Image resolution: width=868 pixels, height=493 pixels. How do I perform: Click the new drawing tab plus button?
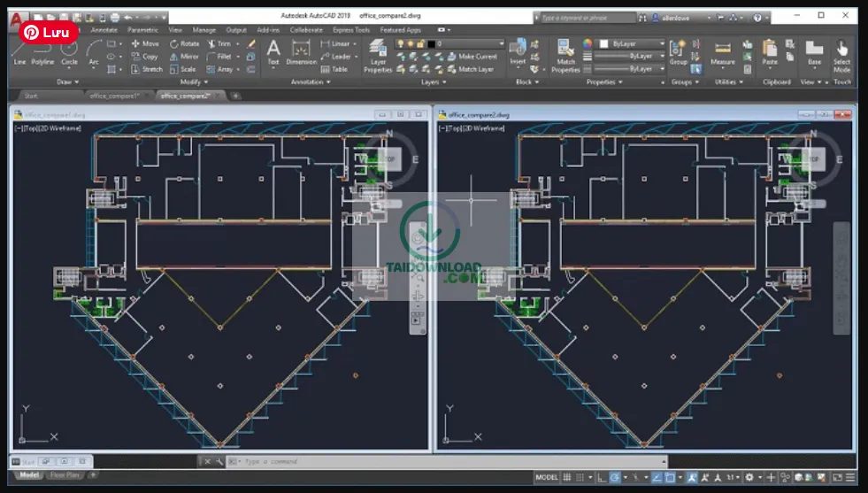(x=235, y=96)
